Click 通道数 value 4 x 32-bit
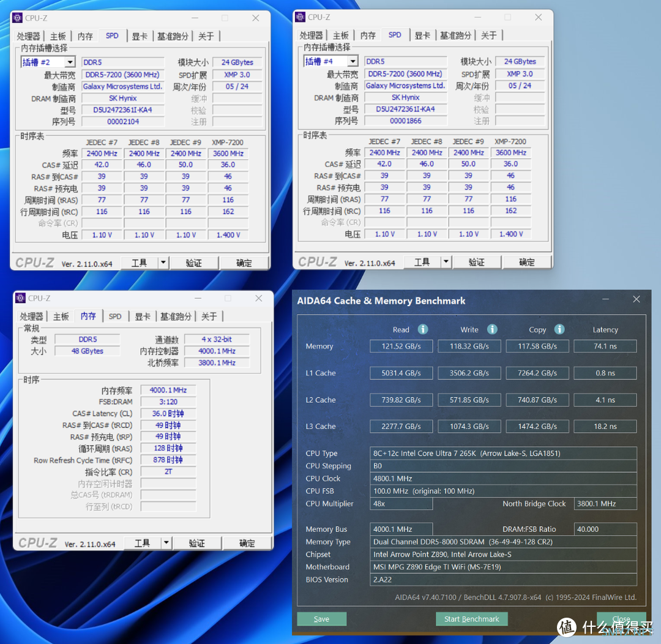Viewport: 661px width, 644px height. pyautogui.click(x=217, y=339)
